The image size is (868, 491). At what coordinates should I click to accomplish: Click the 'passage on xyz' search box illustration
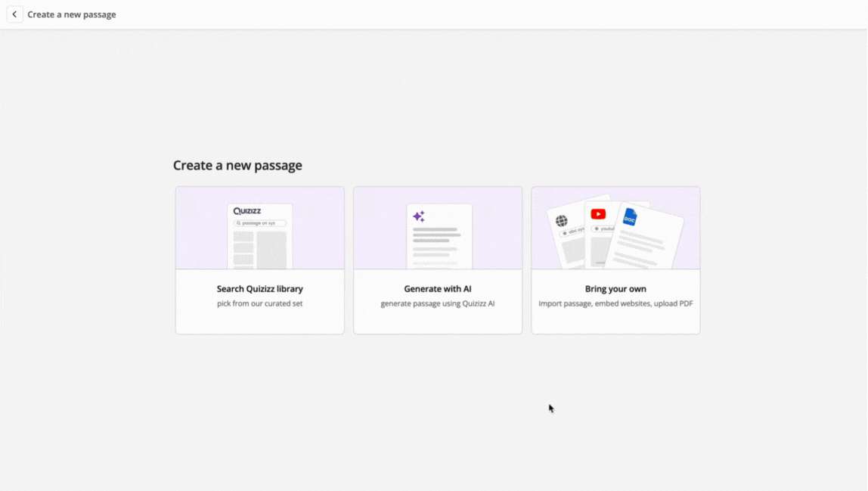[259, 223]
